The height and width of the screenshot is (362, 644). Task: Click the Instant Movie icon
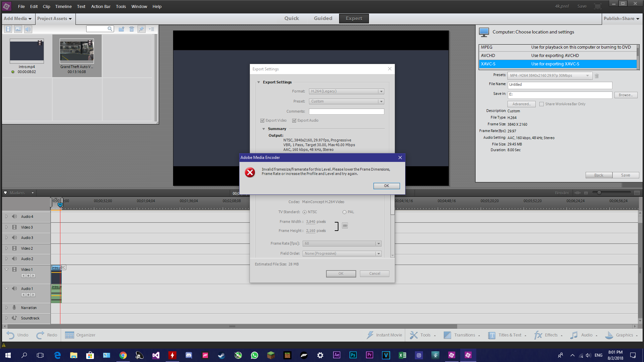tap(371, 335)
